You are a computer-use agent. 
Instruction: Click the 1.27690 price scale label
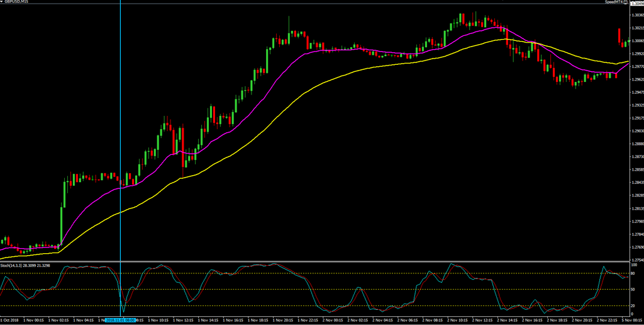(637, 247)
